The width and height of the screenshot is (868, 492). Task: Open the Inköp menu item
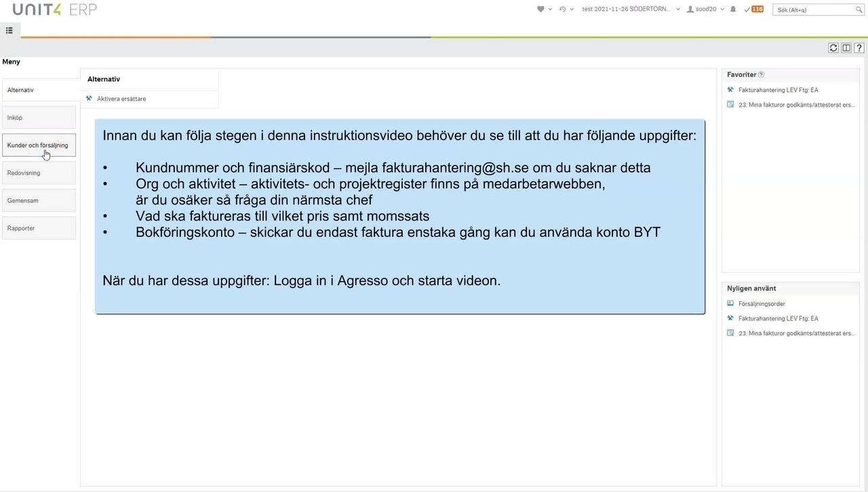[x=39, y=117]
